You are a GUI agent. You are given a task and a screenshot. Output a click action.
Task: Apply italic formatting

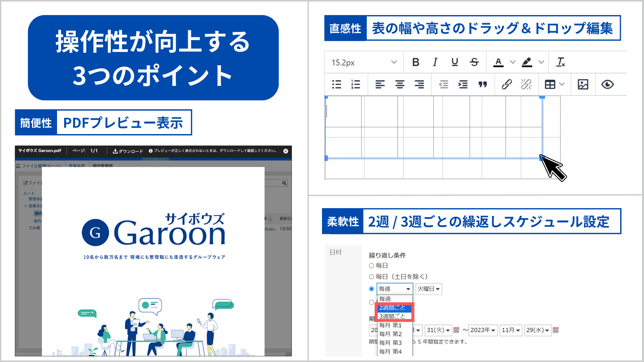pyautogui.click(x=435, y=62)
